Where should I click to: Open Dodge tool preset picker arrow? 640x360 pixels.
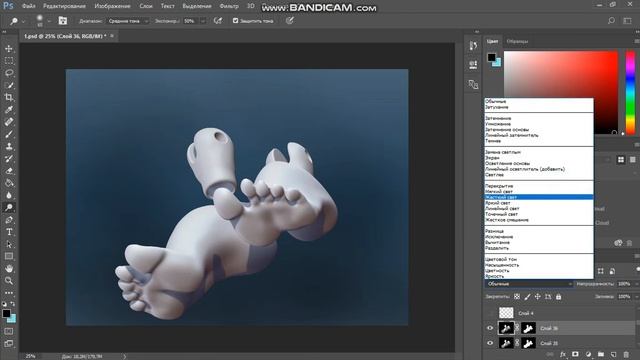coord(23,21)
